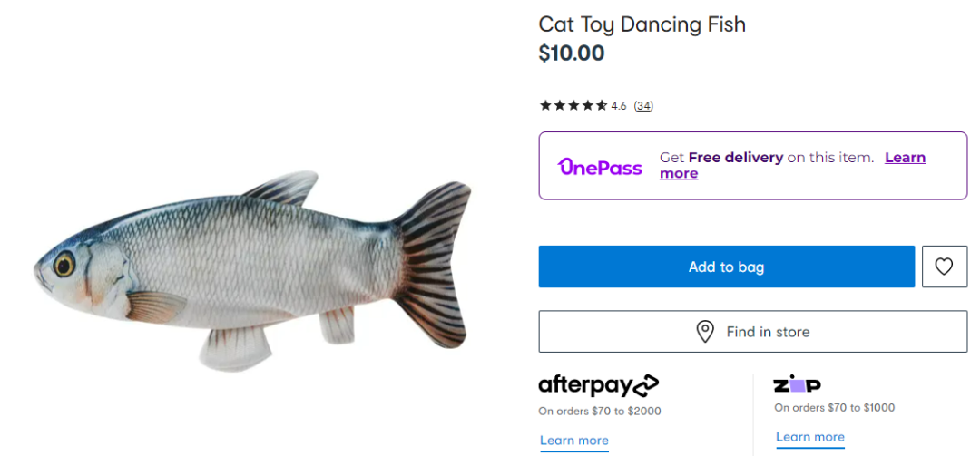Open Learn more under Afterpay

pos(574,441)
